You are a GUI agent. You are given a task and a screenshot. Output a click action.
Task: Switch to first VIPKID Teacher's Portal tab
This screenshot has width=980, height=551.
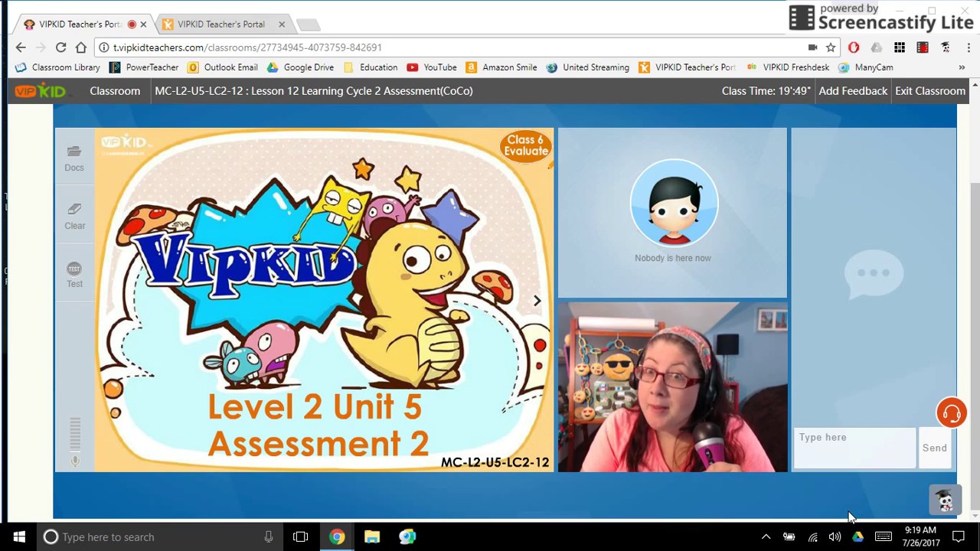point(80,24)
